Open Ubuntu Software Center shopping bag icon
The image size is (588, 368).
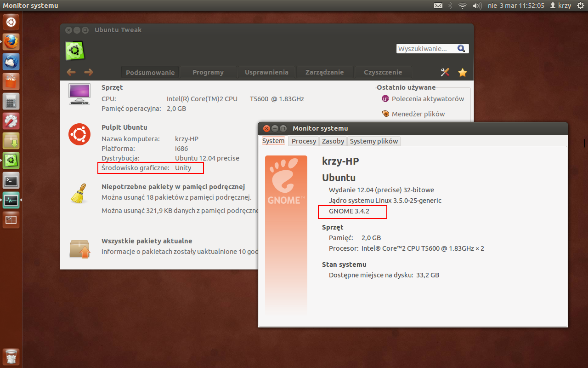click(x=11, y=81)
